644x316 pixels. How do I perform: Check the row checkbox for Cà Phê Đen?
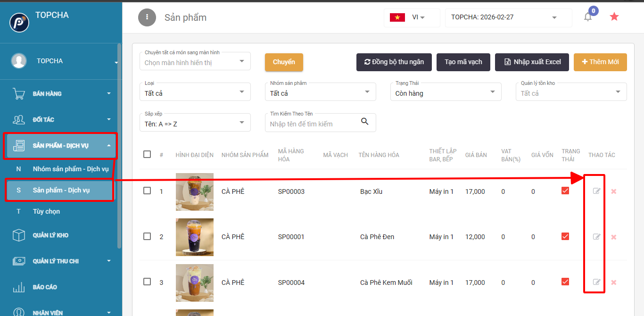[147, 236]
